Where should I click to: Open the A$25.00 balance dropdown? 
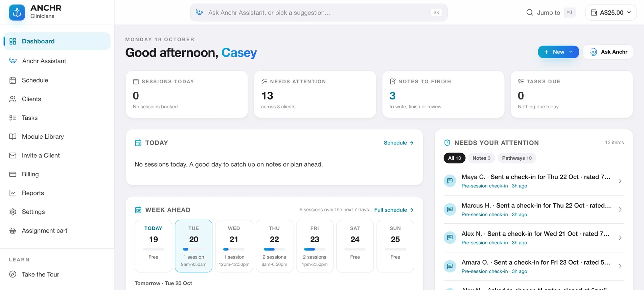(611, 13)
